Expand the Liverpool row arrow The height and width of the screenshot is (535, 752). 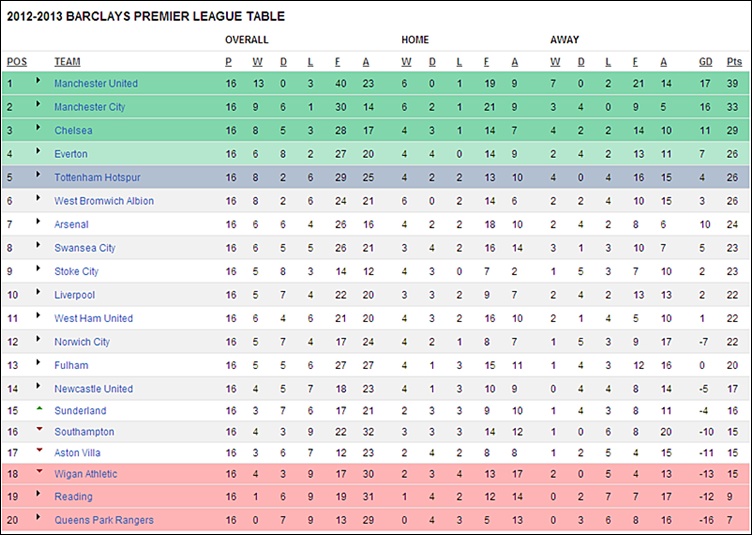[38, 292]
